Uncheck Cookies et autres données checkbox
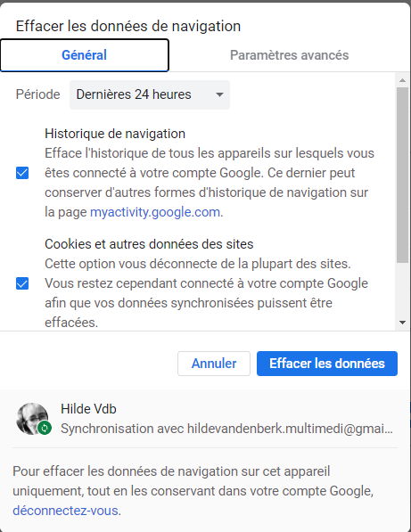This screenshot has height=532, width=411. [x=22, y=283]
